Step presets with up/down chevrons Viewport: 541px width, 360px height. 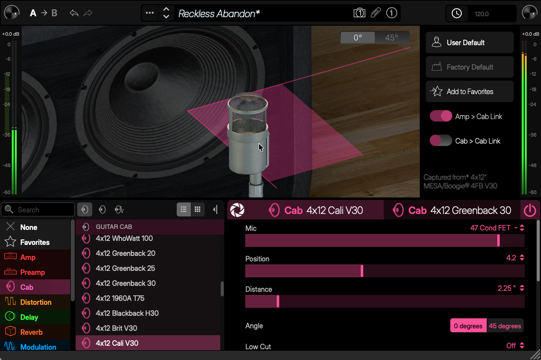click(x=166, y=13)
